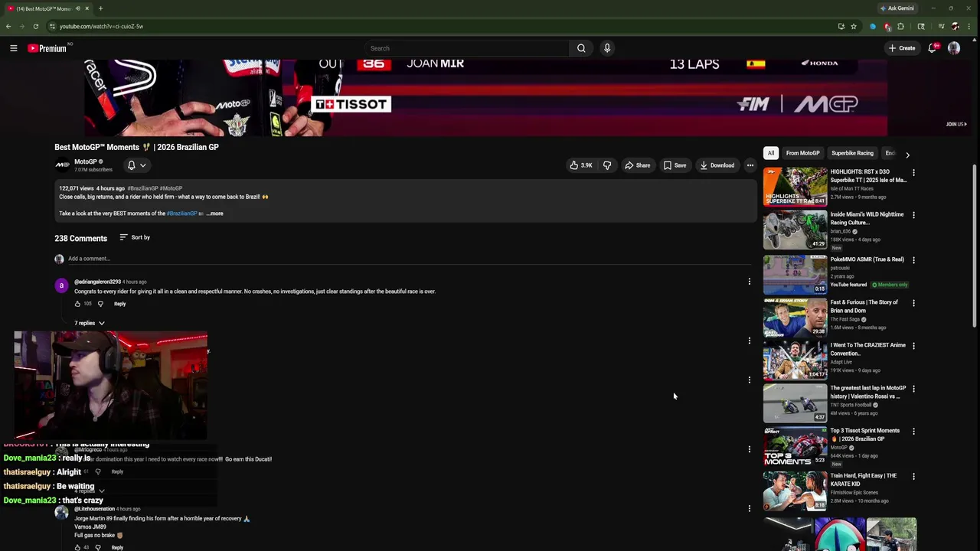980x551 pixels.
Task: Like the adriangaleron3293 comment
Action: (77, 304)
